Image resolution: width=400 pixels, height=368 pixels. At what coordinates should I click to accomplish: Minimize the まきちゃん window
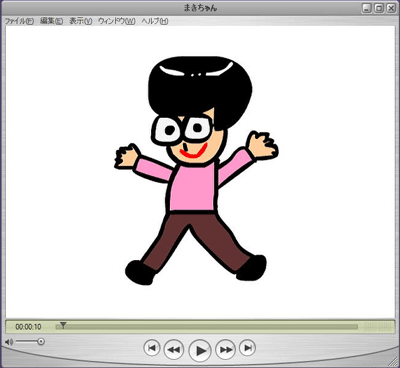pos(367,8)
